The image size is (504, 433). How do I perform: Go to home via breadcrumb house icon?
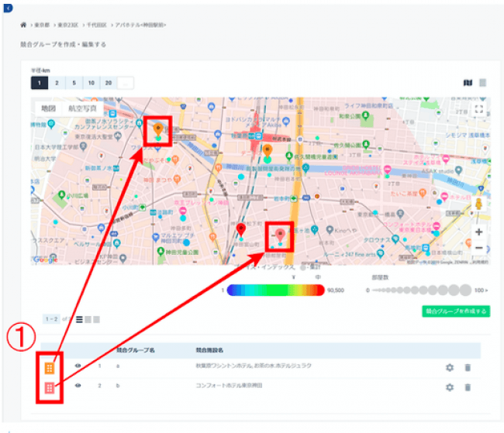[23, 25]
